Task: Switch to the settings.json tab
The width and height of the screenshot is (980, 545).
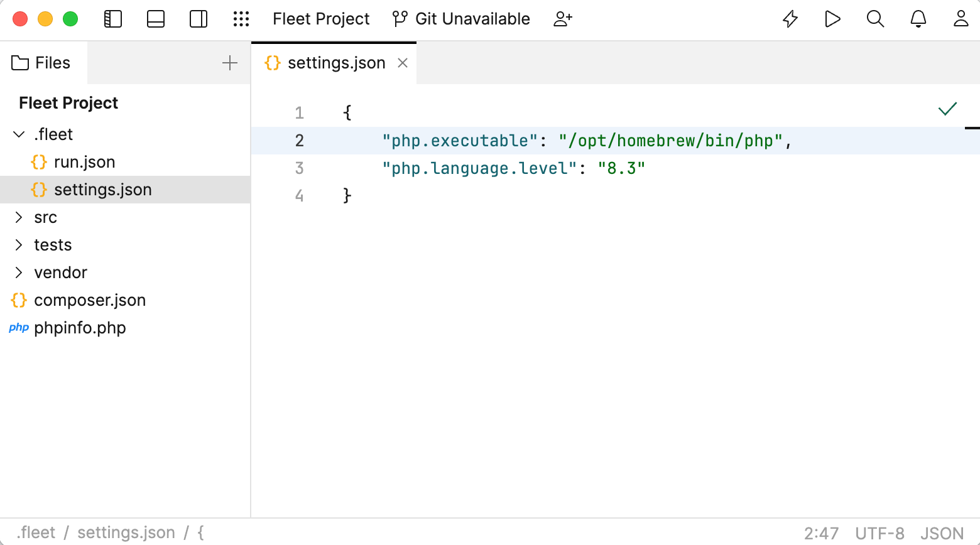Action: (x=336, y=62)
